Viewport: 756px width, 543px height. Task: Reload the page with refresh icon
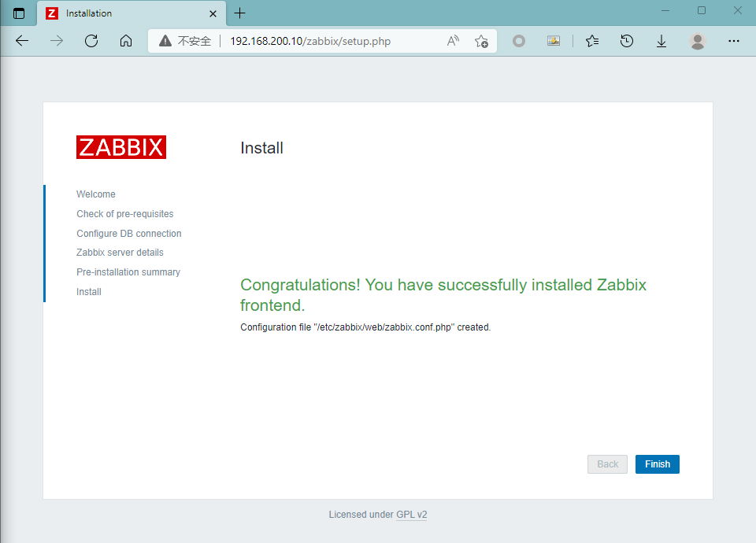click(91, 41)
